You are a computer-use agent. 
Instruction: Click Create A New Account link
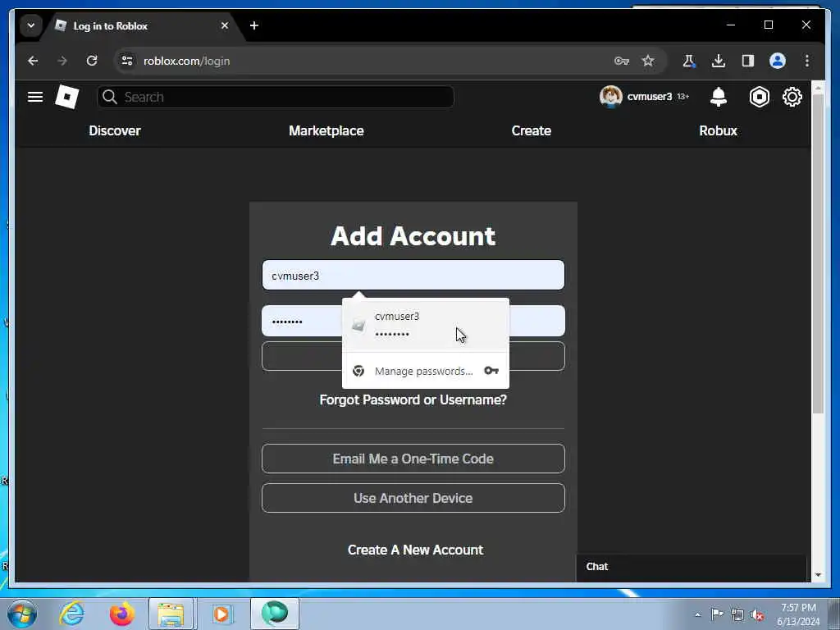click(x=415, y=550)
